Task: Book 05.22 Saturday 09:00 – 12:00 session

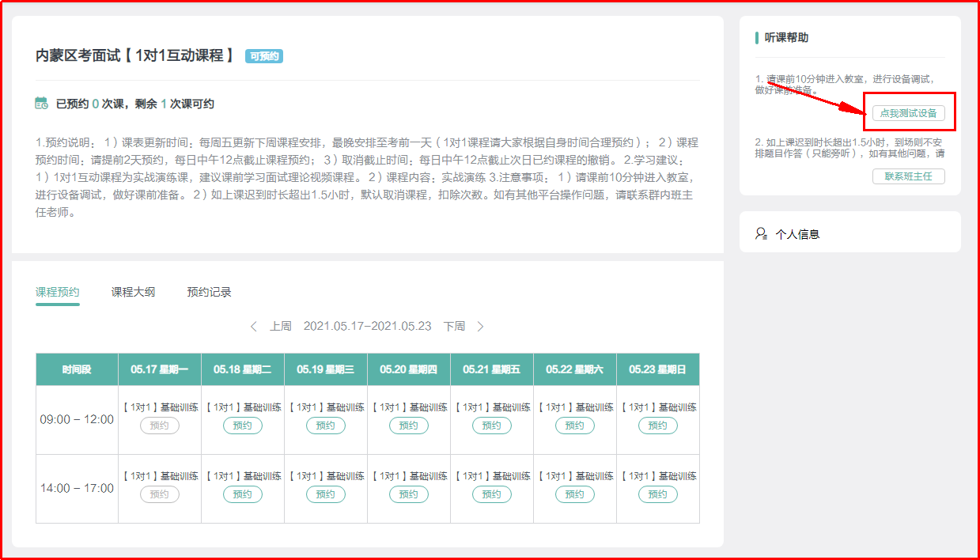Action: coord(575,426)
